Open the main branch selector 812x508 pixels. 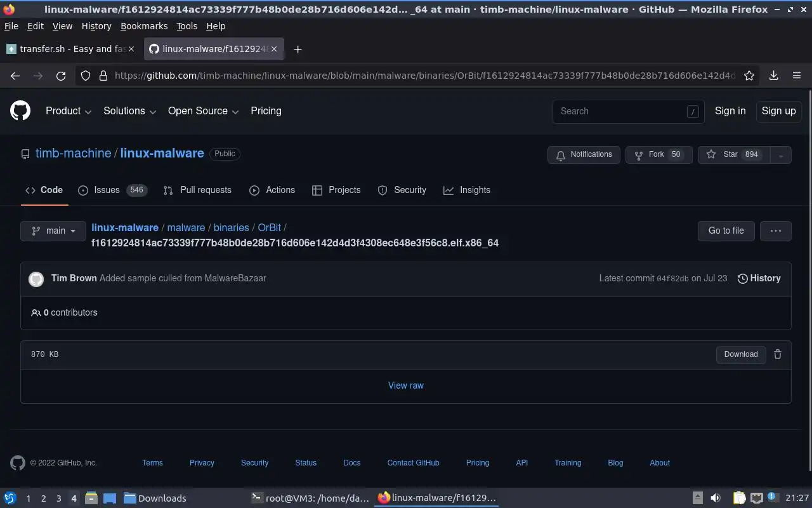point(53,231)
